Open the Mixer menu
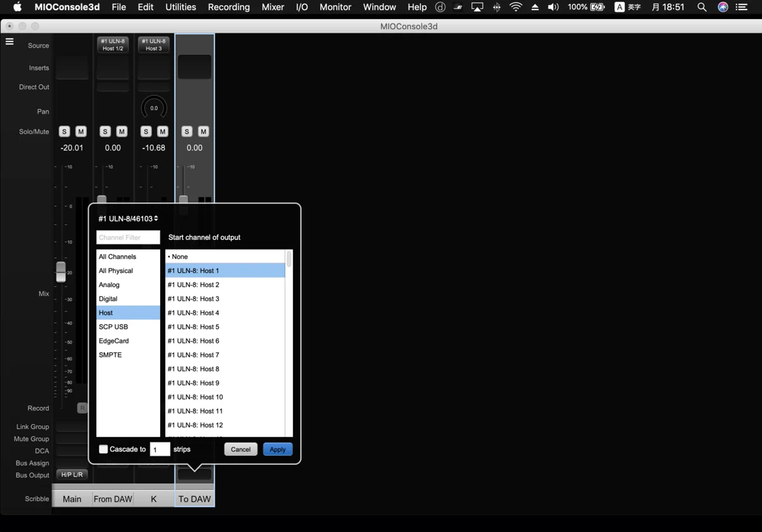Viewport: 762px width, 532px height. point(273,7)
